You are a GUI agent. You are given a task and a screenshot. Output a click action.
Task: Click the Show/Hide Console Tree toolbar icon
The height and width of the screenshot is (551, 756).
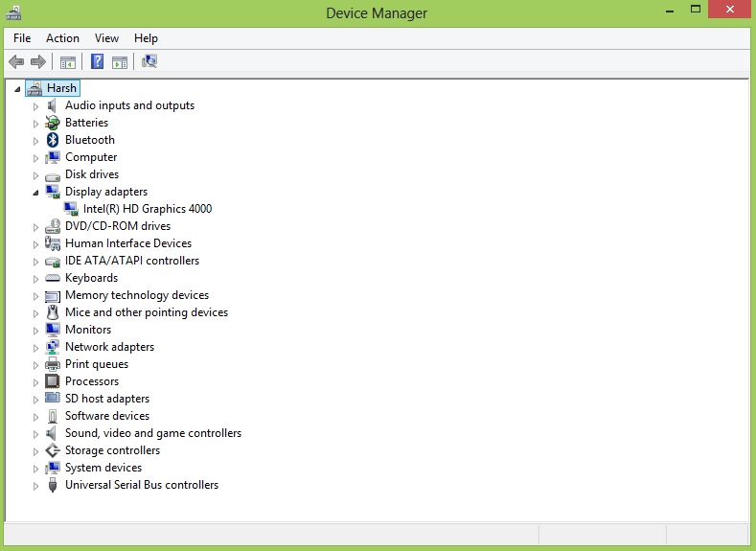pos(68,62)
